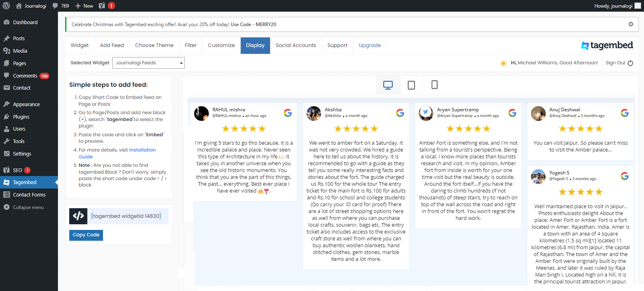Click Akshita's profile avatar

coord(314,113)
